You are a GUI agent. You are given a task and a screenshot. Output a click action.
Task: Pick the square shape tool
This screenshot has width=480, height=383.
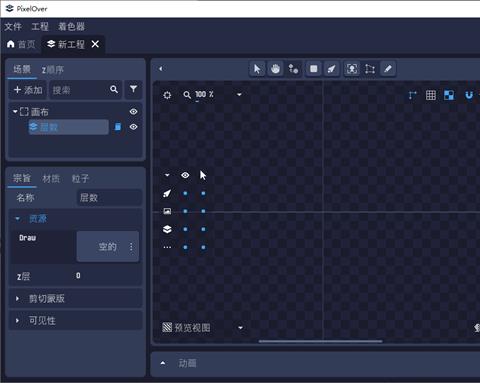click(x=314, y=69)
